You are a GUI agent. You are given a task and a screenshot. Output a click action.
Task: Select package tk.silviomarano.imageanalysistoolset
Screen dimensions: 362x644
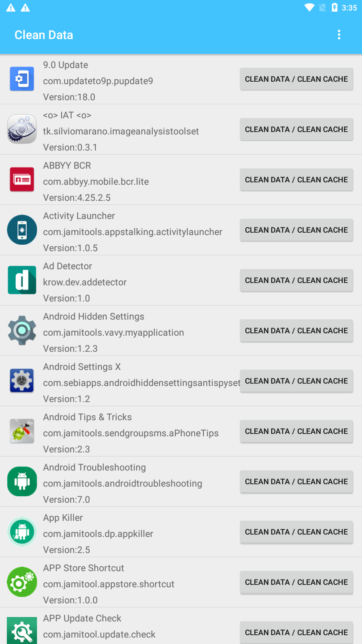(x=121, y=131)
